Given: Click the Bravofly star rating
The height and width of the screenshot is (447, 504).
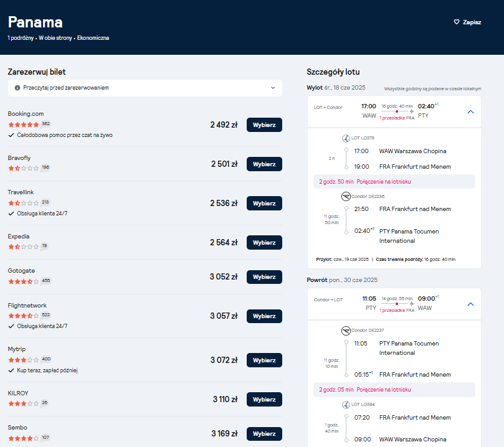Looking at the screenshot, I should pyautogui.click(x=24, y=168).
